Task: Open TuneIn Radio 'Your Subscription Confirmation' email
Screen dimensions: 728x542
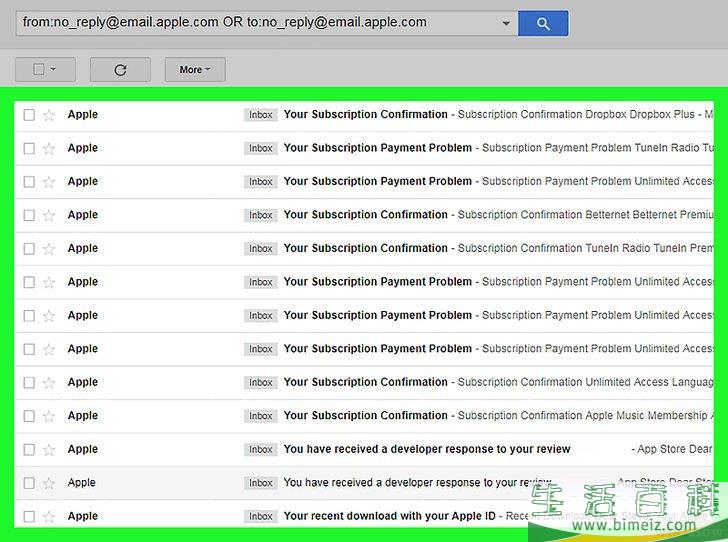Action: coord(365,248)
